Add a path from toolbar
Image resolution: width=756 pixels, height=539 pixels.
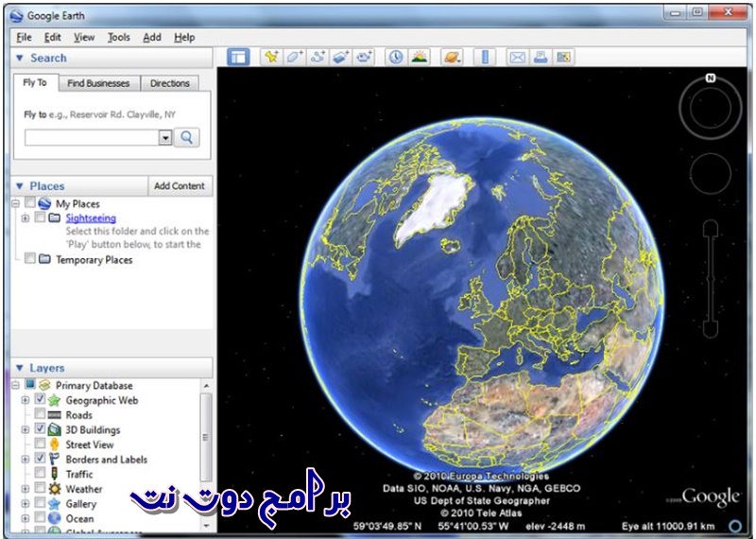[318, 57]
